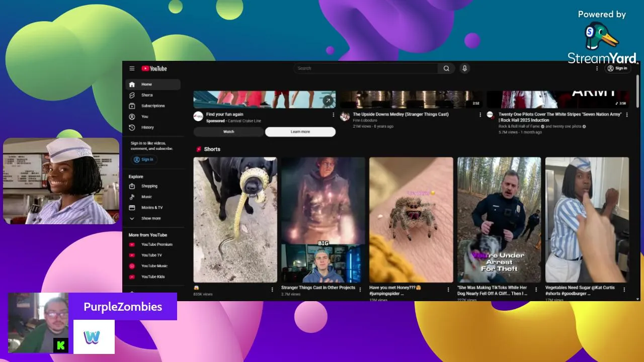This screenshot has width=644, height=362.
Task: Click the Good Burger image overlay
Action: tap(61, 181)
